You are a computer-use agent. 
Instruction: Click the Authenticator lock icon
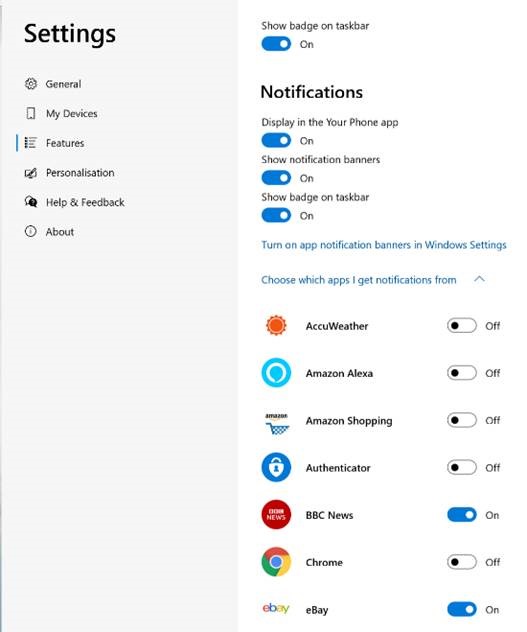coord(276,468)
